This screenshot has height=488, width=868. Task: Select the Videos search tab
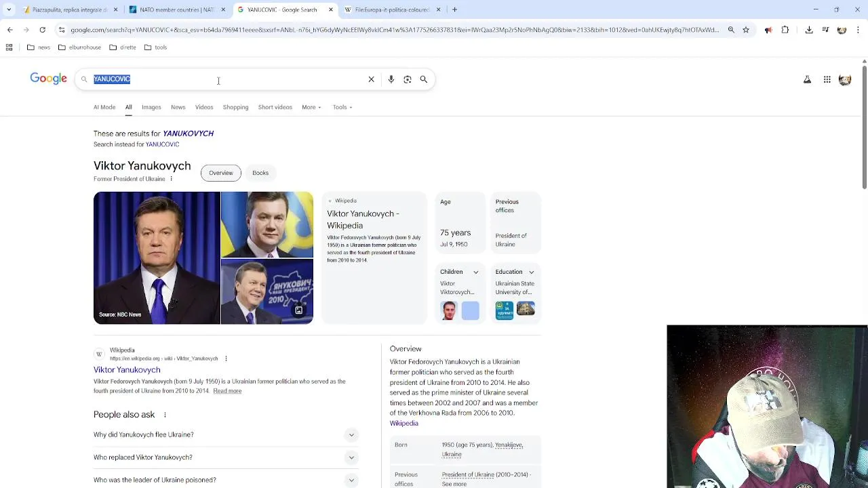(204, 107)
